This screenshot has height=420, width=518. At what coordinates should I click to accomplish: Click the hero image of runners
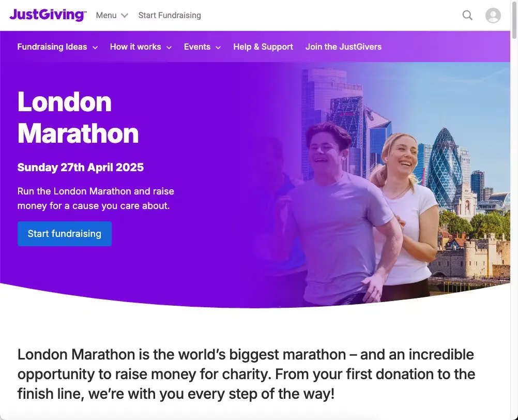pyautogui.click(x=380, y=185)
